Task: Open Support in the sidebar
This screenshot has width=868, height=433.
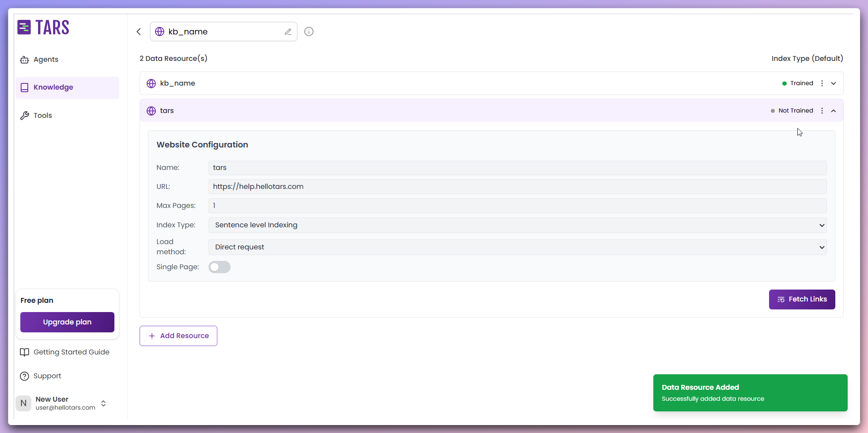Action: coord(41,376)
